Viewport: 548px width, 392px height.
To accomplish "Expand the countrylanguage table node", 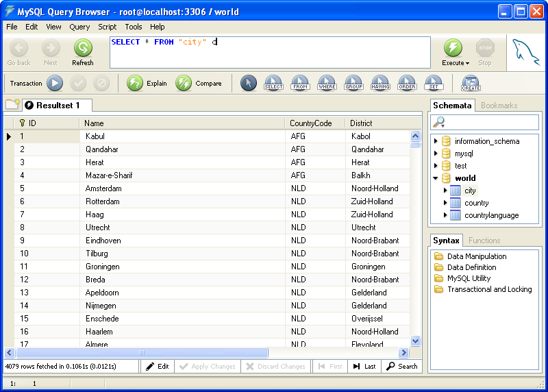I will (x=445, y=215).
